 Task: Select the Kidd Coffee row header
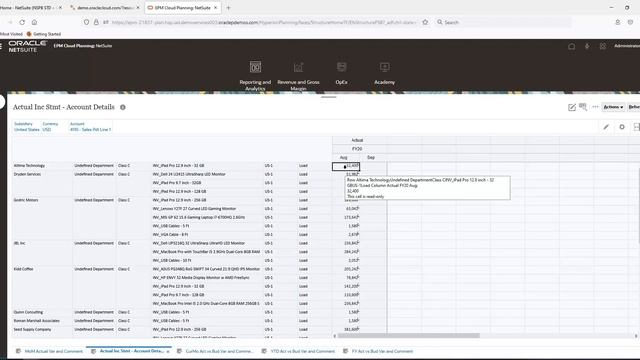click(24, 269)
